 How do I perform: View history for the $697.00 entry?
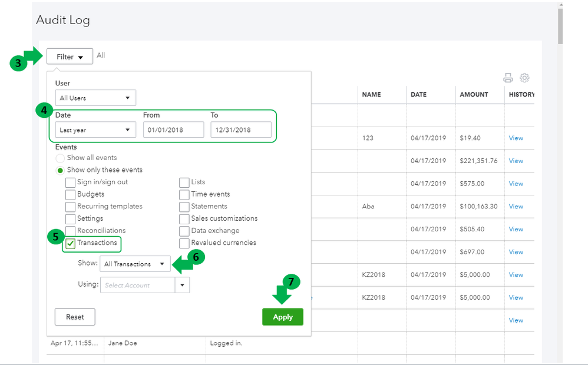coord(516,252)
